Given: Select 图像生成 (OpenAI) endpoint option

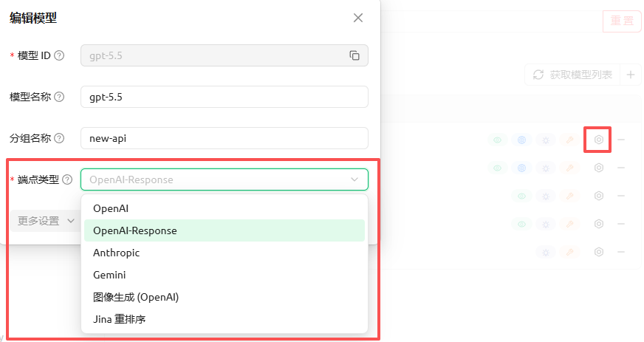Looking at the screenshot, I should [225, 297].
